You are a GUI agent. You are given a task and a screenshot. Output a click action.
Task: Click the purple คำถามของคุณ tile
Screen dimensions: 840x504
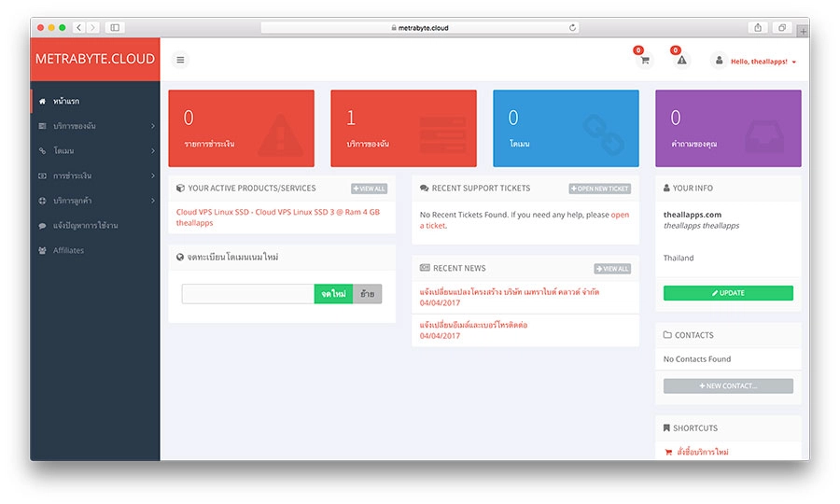tap(728, 128)
